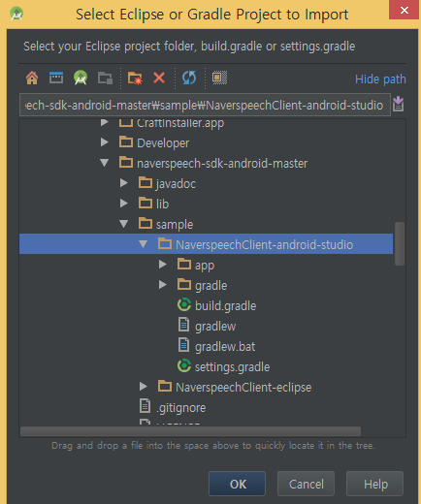The width and height of the screenshot is (421, 504).
Task: Jump to the desktop directory icon
Action: (56, 78)
